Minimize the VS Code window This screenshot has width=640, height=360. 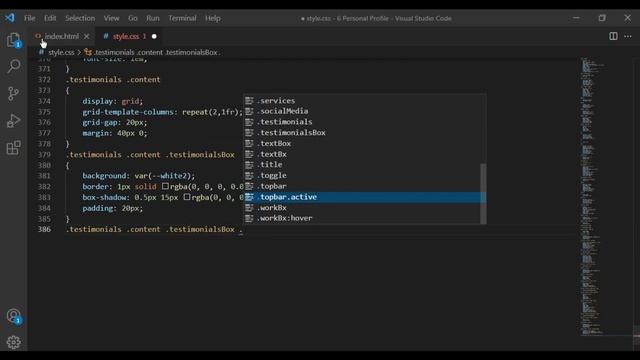point(576,18)
